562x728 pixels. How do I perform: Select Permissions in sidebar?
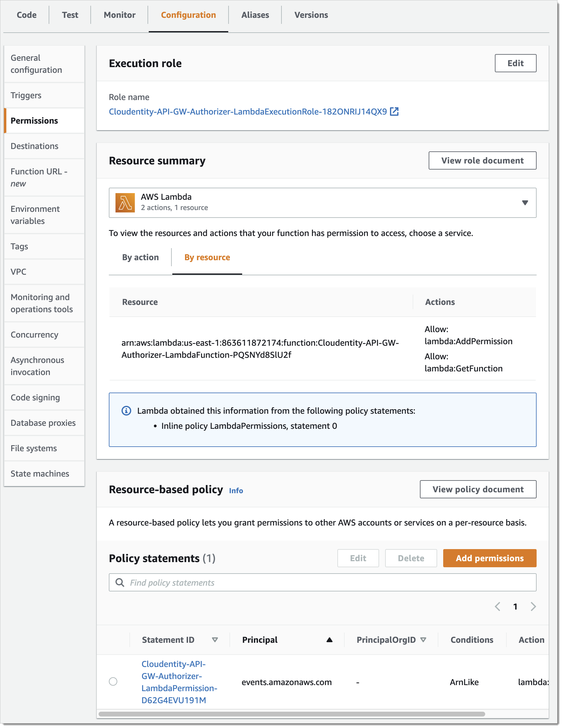pyautogui.click(x=45, y=121)
